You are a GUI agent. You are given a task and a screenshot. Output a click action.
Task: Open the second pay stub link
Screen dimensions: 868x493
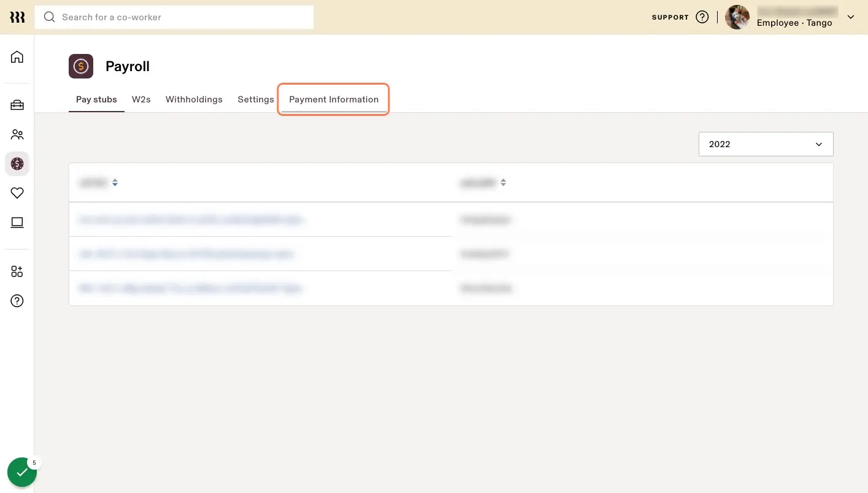click(186, 254)
